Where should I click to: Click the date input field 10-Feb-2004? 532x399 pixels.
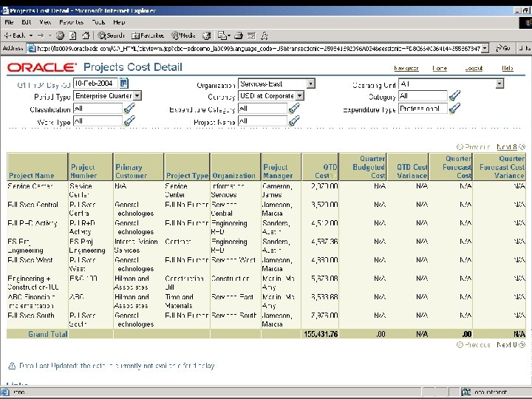tap(95, 83)
